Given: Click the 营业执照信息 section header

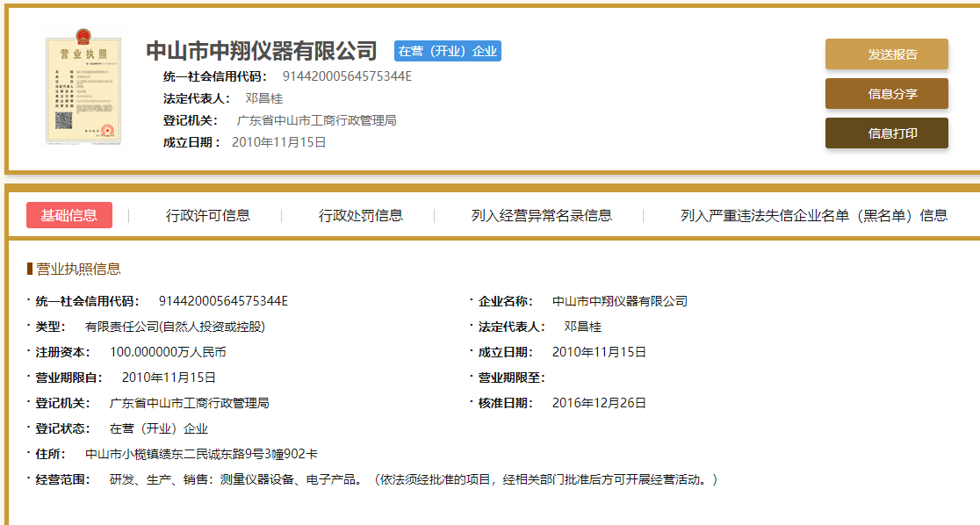Looking at the screenshot, I should [78, 269].
